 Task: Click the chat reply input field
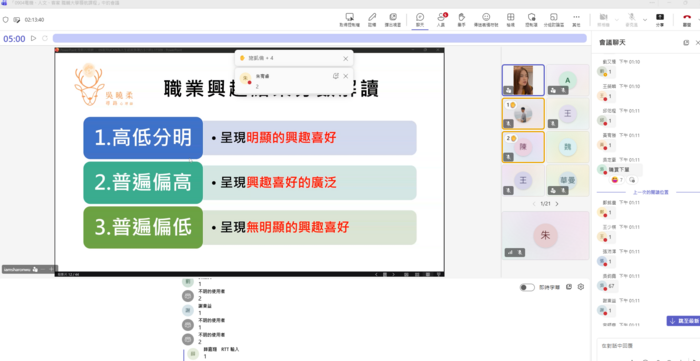point(648,346)
